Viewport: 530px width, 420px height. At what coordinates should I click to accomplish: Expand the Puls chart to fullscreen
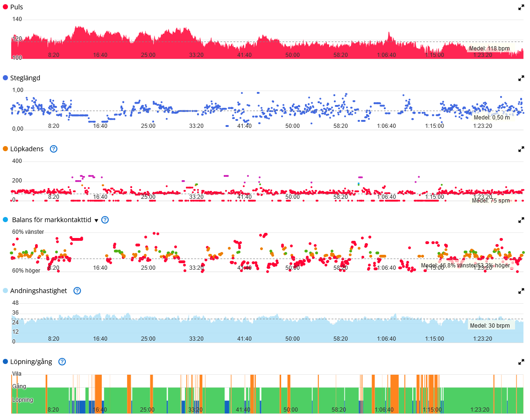tap(521, 7)
